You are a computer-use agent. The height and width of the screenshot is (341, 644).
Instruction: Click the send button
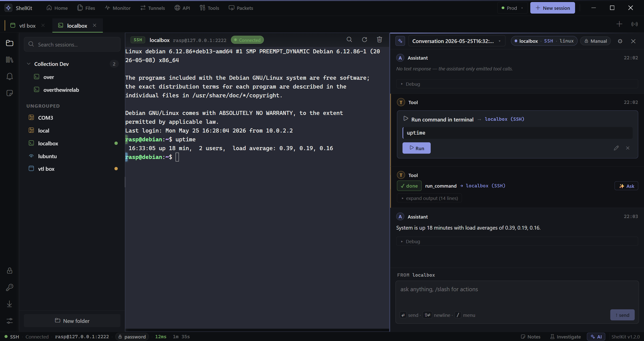click(622, 315)
